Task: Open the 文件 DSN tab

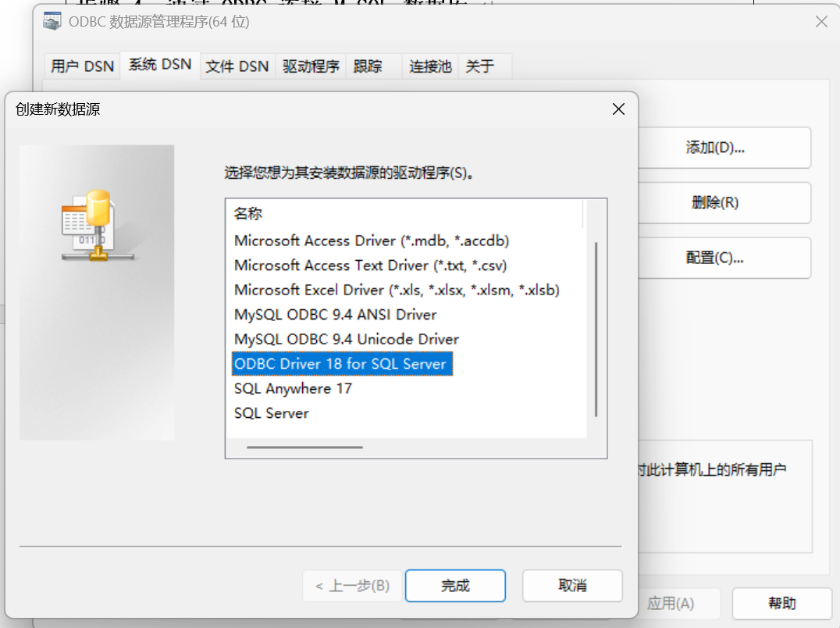Action: pos(237,66)
